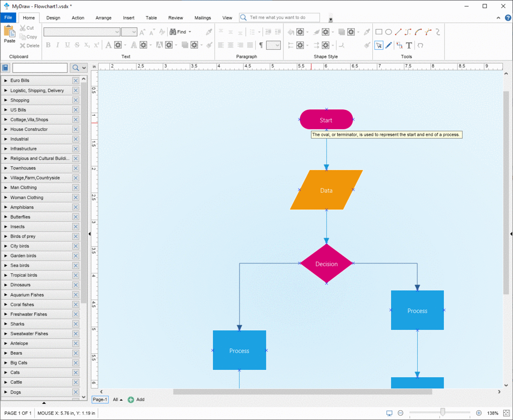The width and height of the screenshot is (513, 420).
Task: Open the sidebar search options dropdown
Action: click(84, 68)
